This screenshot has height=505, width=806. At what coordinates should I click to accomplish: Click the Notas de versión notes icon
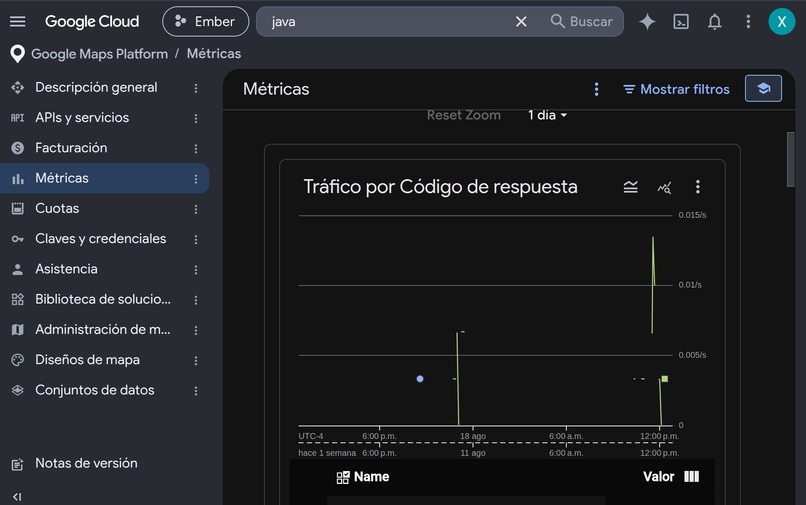pyautogui.click(x=17, y=464)
